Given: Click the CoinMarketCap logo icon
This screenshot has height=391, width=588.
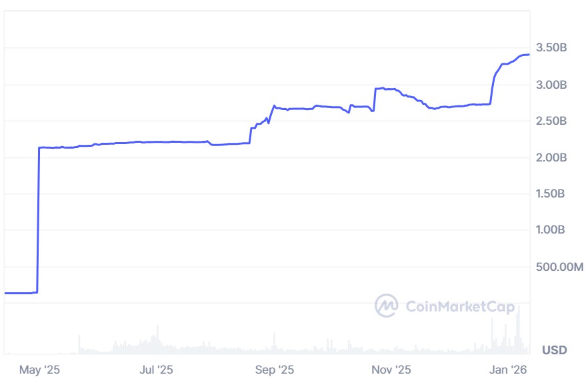Looking at the screenshot, I should [386, 306].
